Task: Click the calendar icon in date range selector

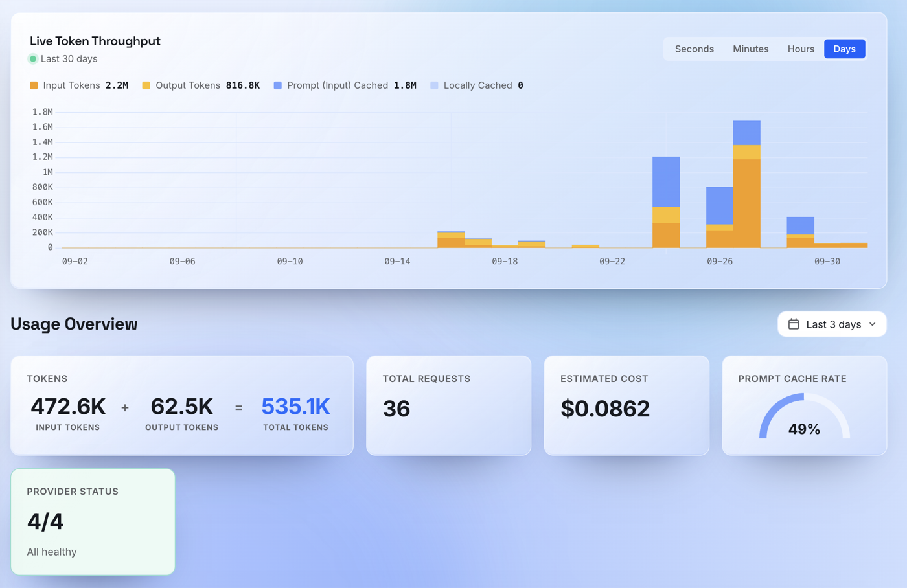Action: click(794, 324)
